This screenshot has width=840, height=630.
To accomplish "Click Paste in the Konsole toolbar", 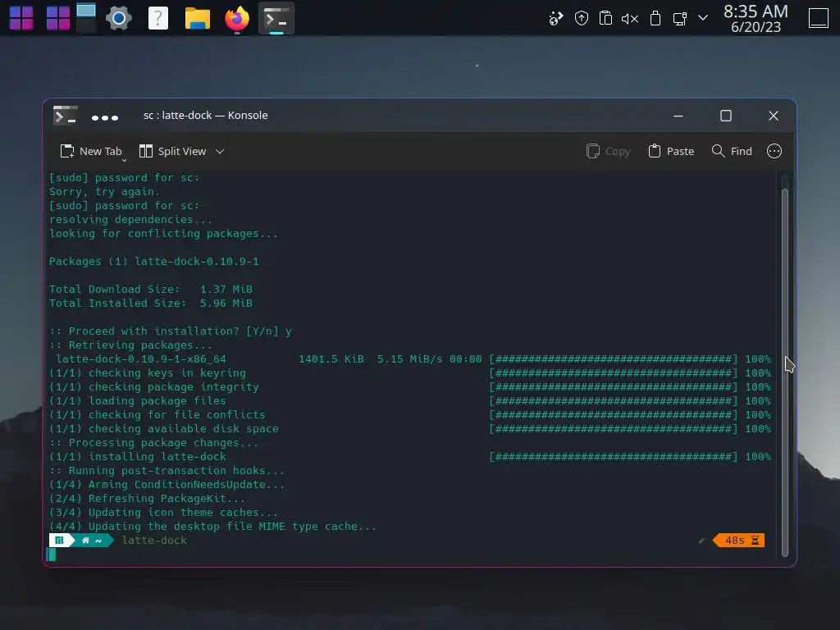I will (671, 152).
